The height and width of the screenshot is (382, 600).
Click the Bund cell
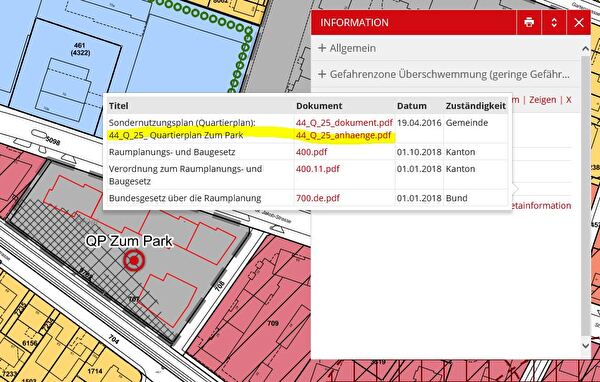click(457, 198)
